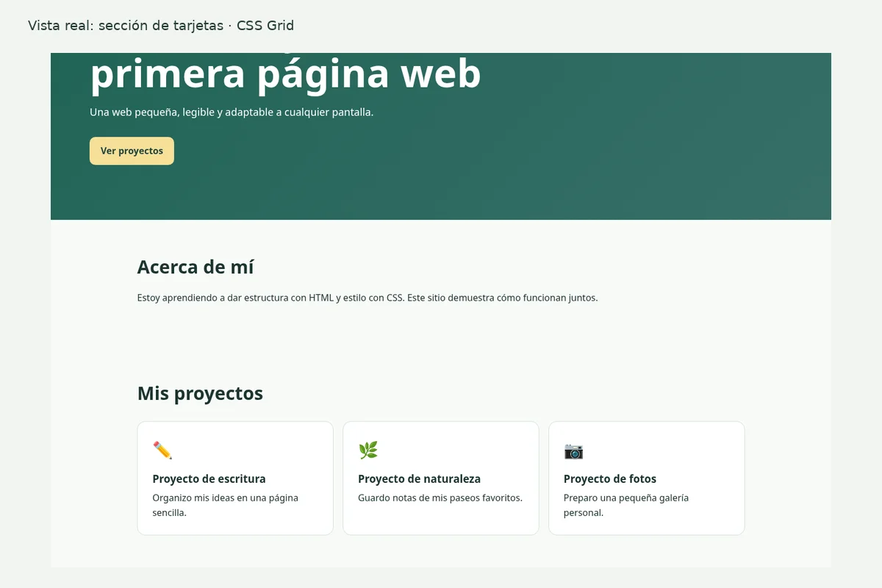
Task: Click the pencil emoji icon
Action: click(x=162, y=451)
